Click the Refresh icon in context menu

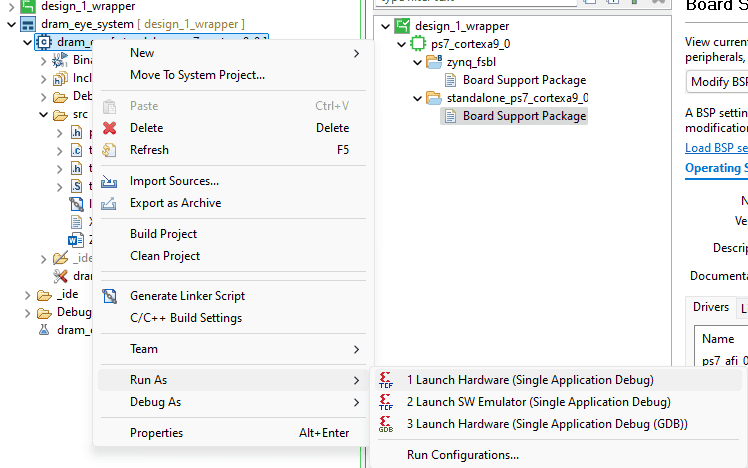click(110, 150)
